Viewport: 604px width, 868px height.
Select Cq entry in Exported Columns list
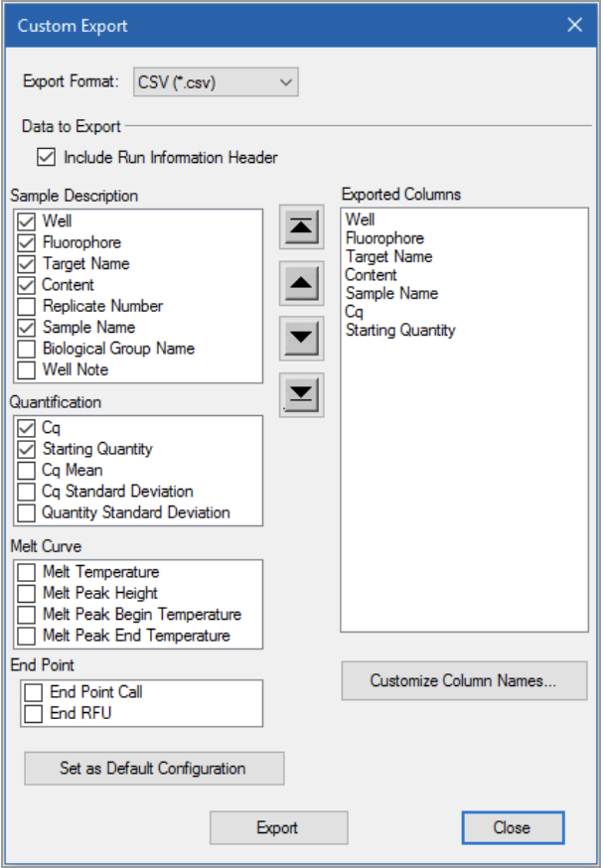(355, 312)
